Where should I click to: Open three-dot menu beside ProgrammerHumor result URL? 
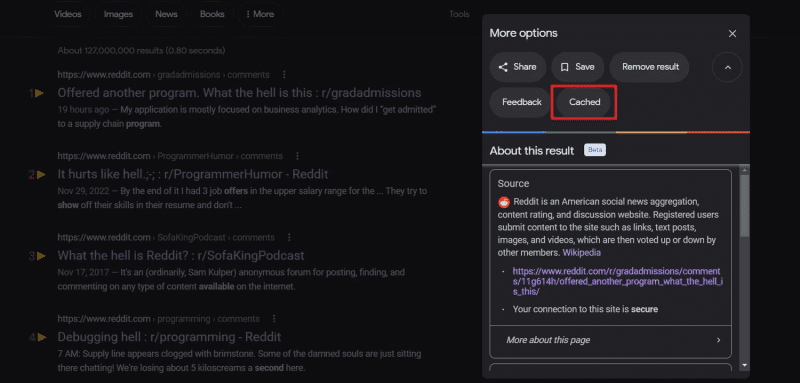[x=297, y=156]
